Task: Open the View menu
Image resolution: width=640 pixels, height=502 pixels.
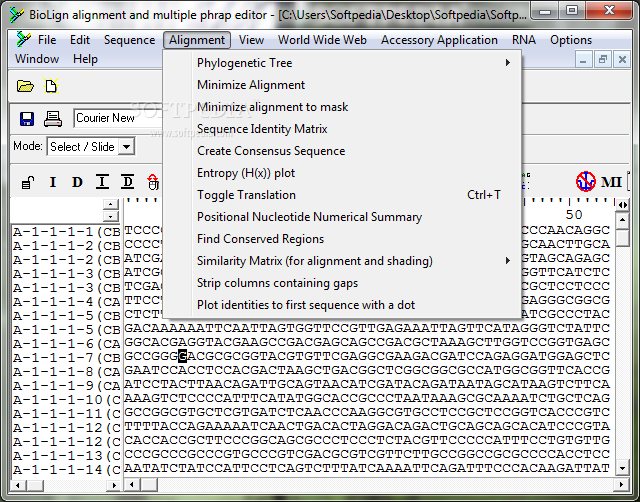Action: tap(251, 40)
